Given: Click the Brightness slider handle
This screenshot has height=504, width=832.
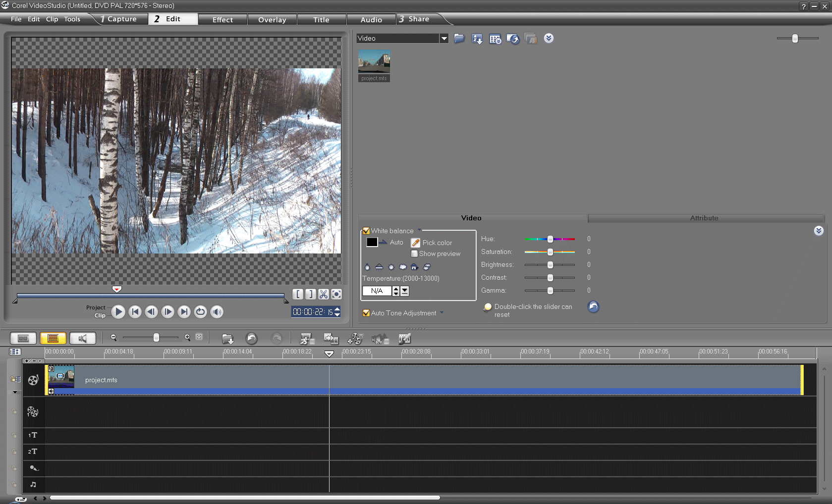Looking at the screenshot, I should coord(550,265).
